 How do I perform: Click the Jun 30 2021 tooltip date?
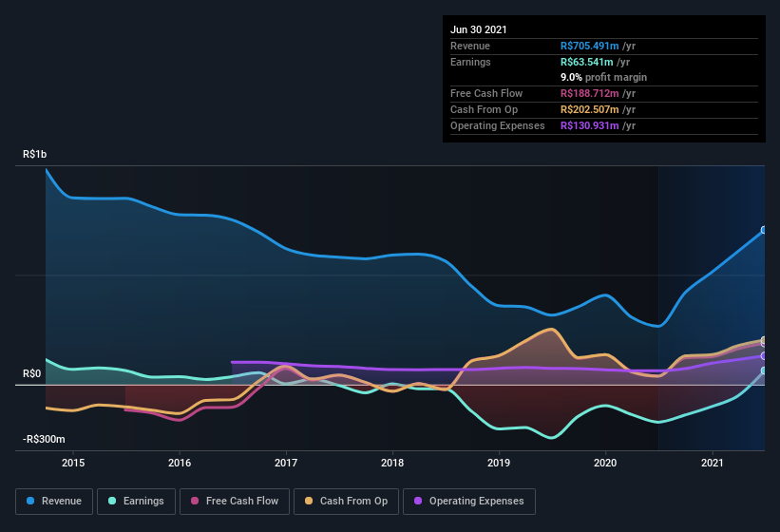tap(479, 29)
